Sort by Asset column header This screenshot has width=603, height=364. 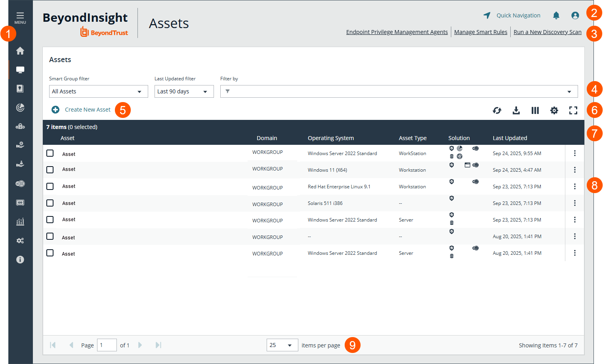[x=67, y=138]
